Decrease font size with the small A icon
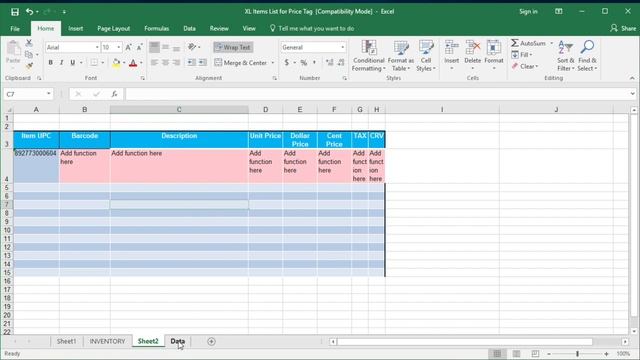 tap(139, 47)
